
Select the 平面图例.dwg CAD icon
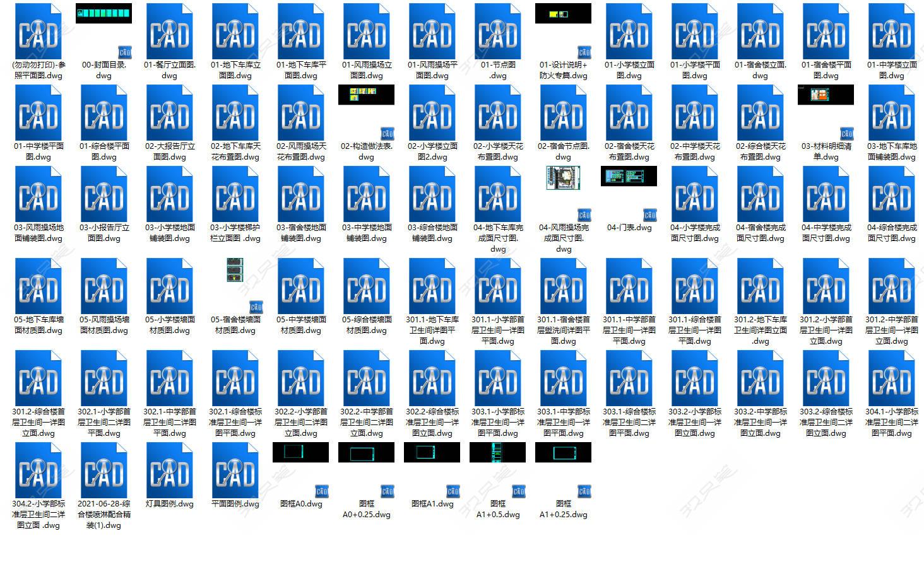235,470
